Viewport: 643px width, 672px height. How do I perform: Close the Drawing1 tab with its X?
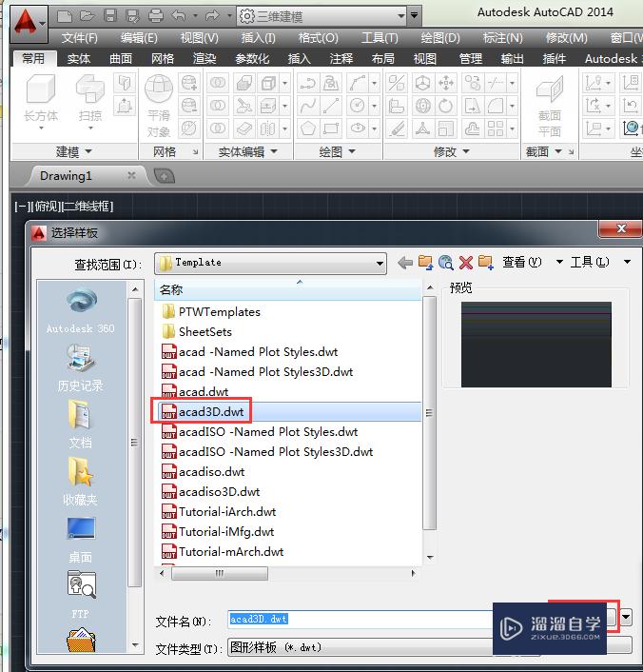point(131,175)
